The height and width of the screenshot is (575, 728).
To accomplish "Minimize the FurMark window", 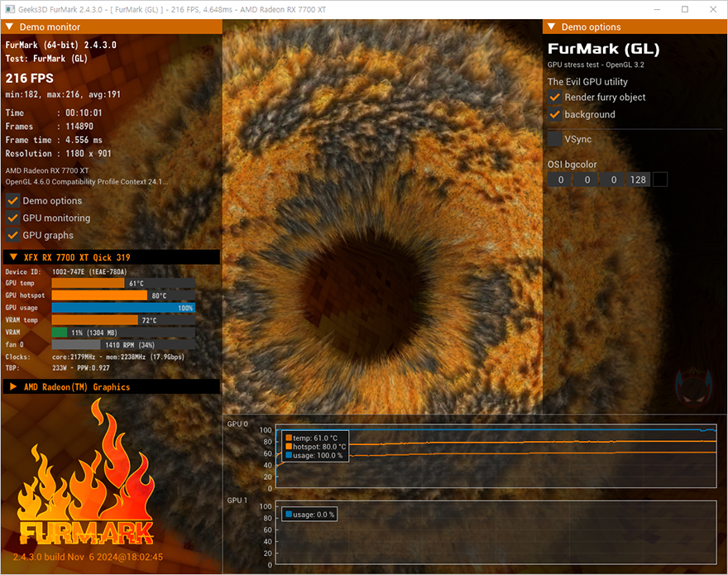I will point(657,9).
